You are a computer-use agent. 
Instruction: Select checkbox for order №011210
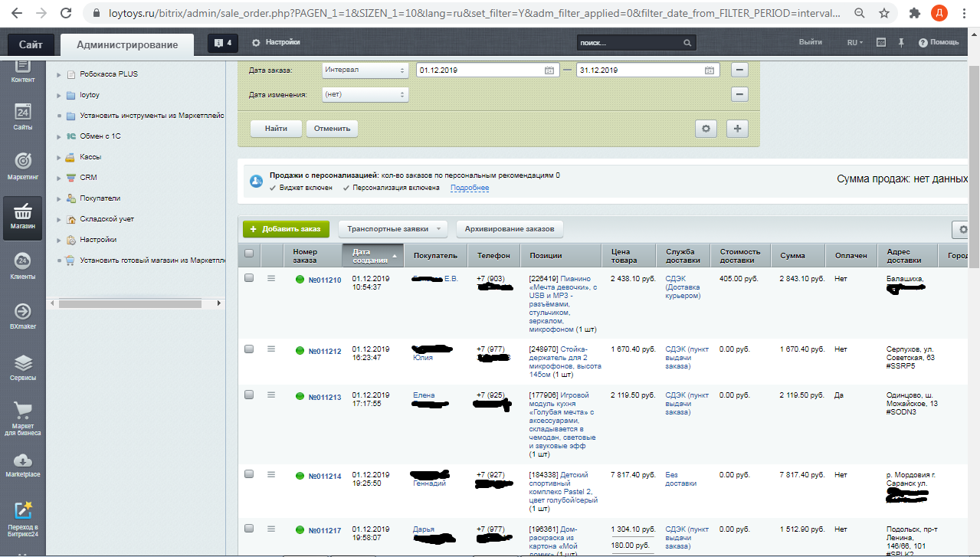click(x=248, y=278)
